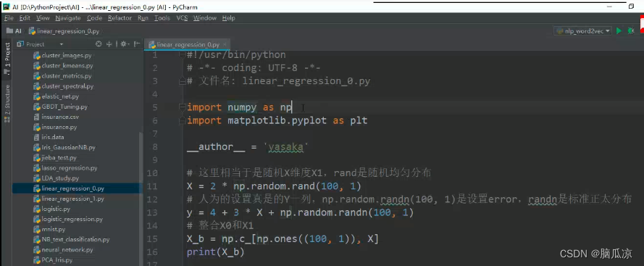Open the VCS menu
The image size is (644, 266).
point(182,18)
